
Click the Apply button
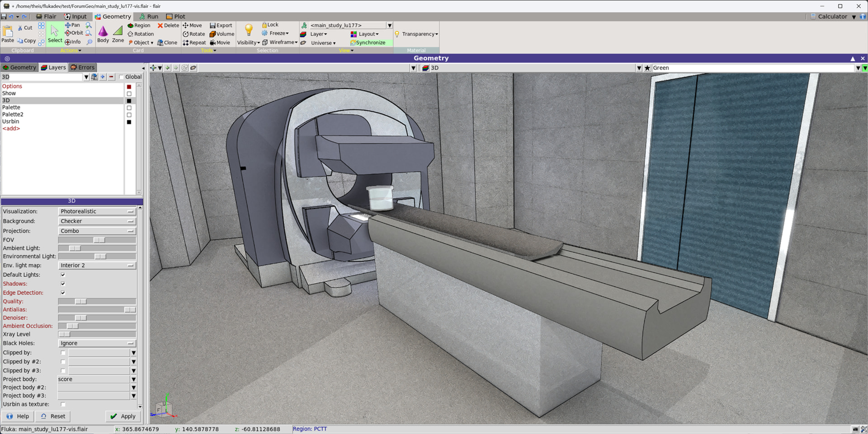click(123, 416)
